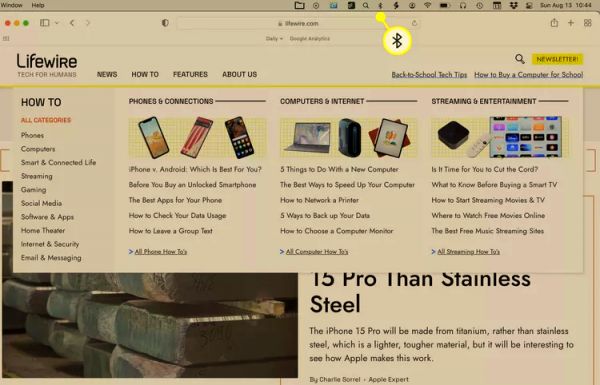Open the Time Machine clock icon
Viewport: 600px width, 385px height.
tap(479, 5)
